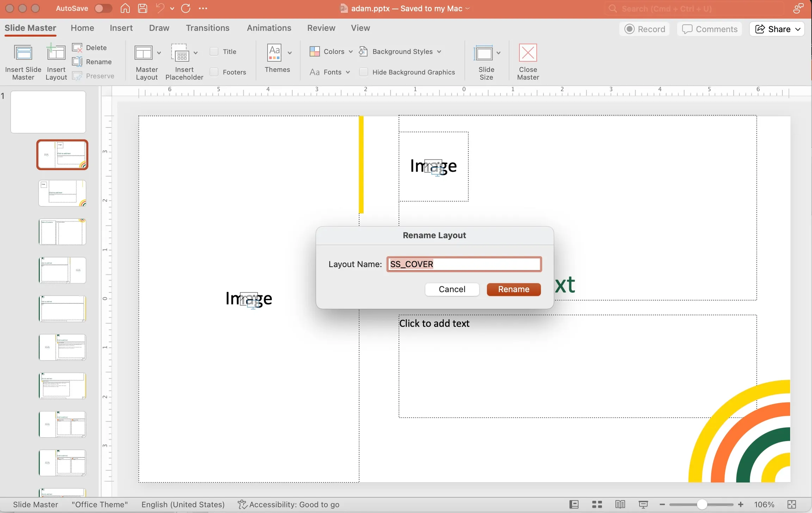This screenshot has height=513, width=812.
Task: Switch to the Draw tab
Action: pyautogui.click(x=159, y=28)
